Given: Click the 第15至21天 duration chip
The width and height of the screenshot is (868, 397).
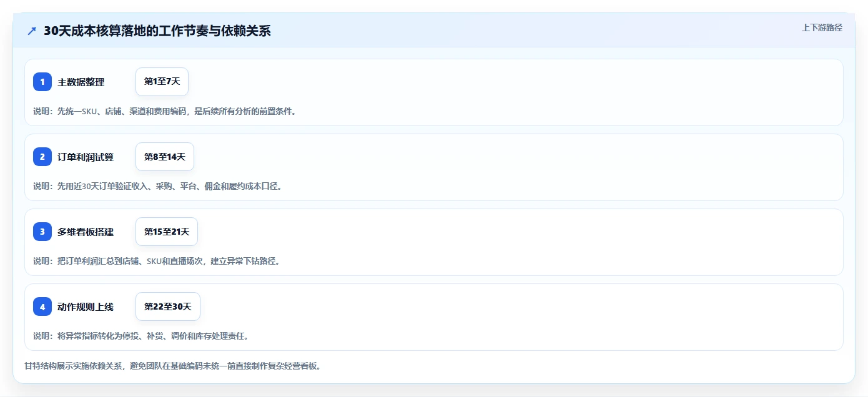Looking at the screenshot, I should (x=167, y=232).
